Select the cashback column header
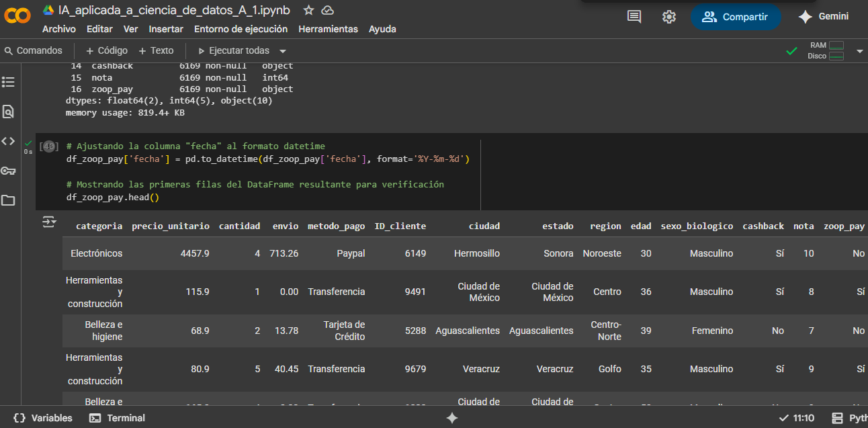 [x=763, y=226]
